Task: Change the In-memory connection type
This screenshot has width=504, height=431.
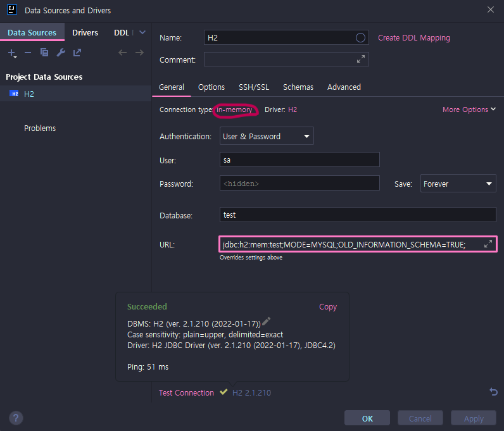Action: [x=234, y=109]
